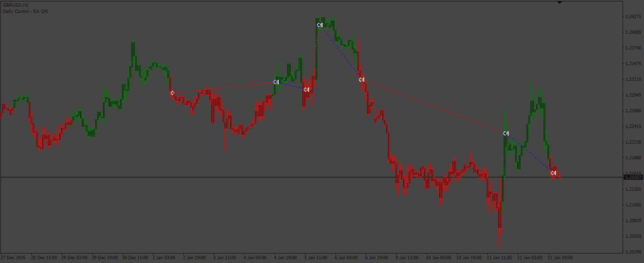Viewport: 644px width, 263px height.
Task: Click the 6 Jan 19:00 time label
Action: click(377, 258)
